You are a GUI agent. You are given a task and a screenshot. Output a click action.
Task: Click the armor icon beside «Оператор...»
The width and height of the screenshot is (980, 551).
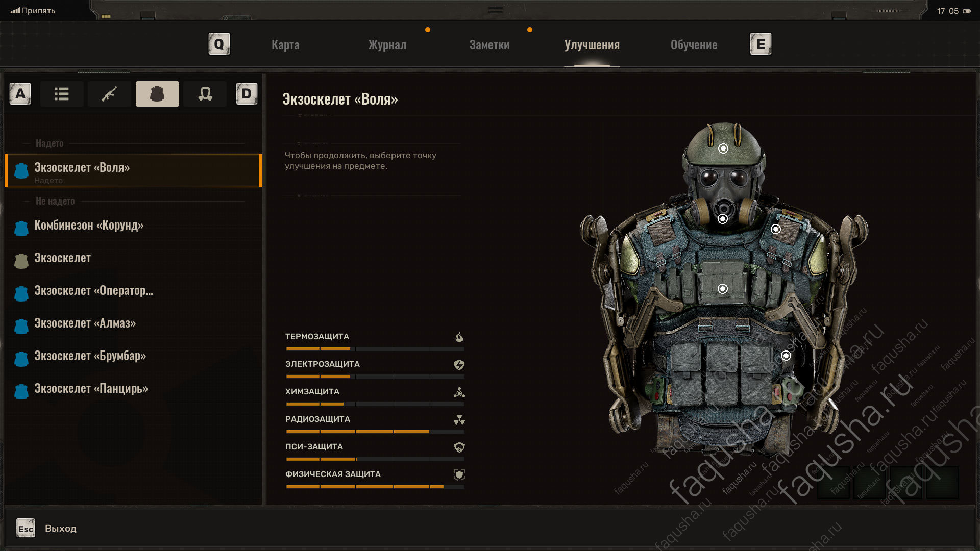pyautogui.click(x=21, y=294)
